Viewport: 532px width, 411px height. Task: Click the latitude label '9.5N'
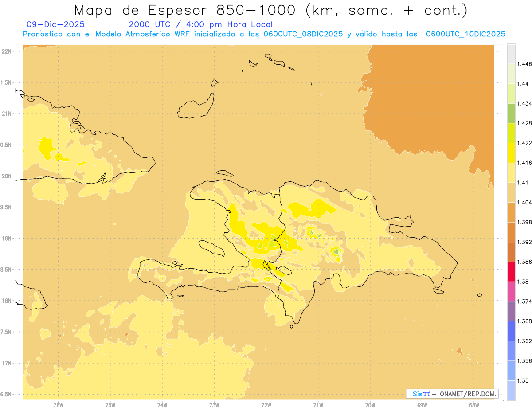pos(6,207)
